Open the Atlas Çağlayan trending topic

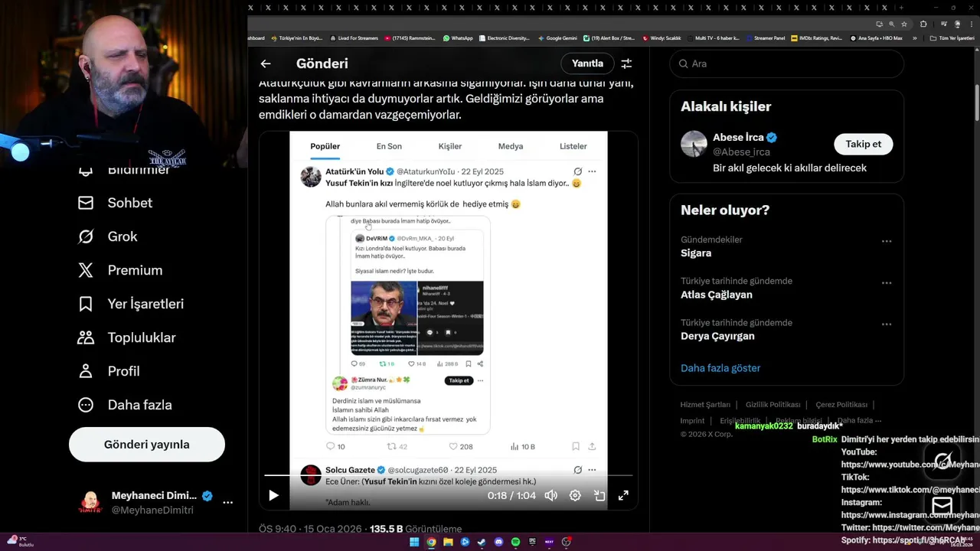[x=717, y=295]
